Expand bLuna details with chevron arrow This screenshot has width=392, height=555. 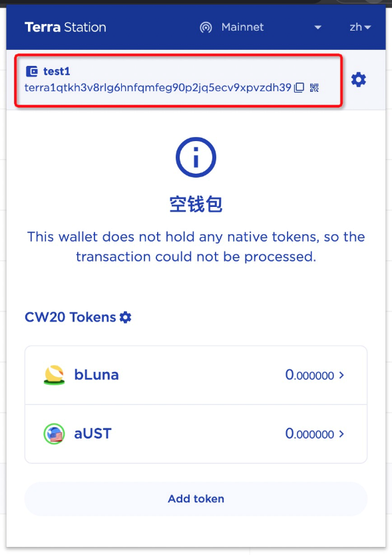(x=341, y=375)
